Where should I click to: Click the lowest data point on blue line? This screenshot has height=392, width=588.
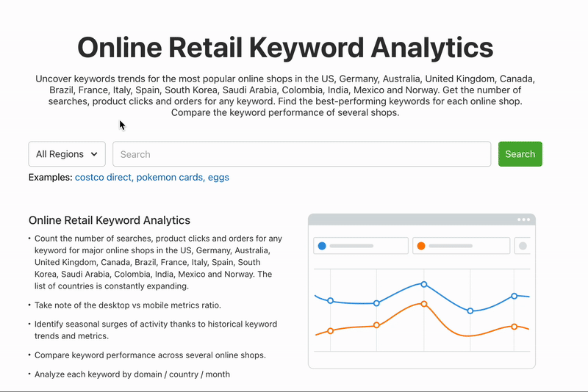click(x=470, y=311)
